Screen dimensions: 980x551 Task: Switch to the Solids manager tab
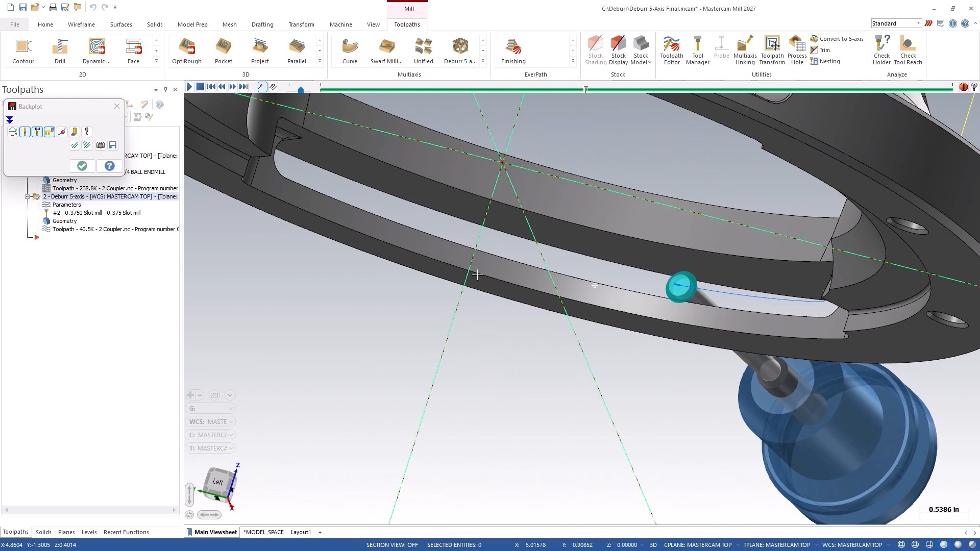point(43,532)
